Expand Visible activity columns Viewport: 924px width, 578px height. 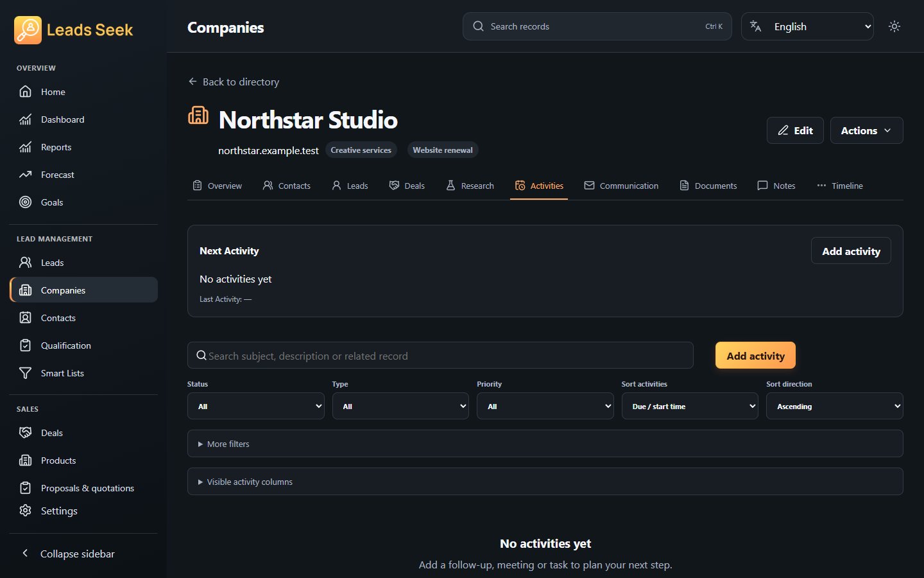click(545, 482)
